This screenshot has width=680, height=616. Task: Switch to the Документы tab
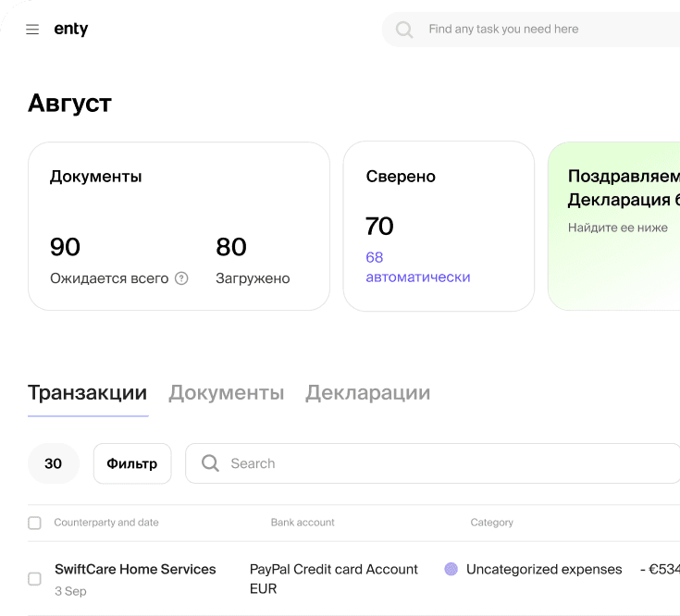point(227,392)
